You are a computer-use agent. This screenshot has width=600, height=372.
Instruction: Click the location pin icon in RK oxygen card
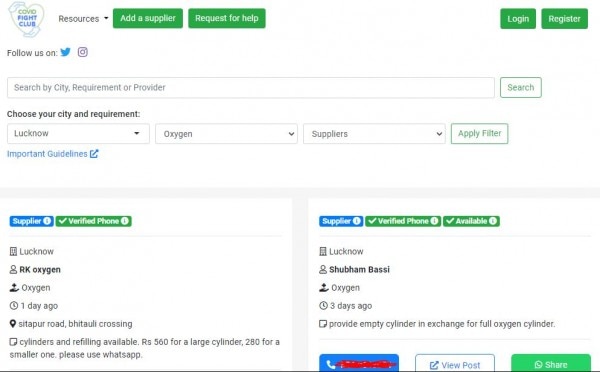pyautogui.click(x=13, y=324)
